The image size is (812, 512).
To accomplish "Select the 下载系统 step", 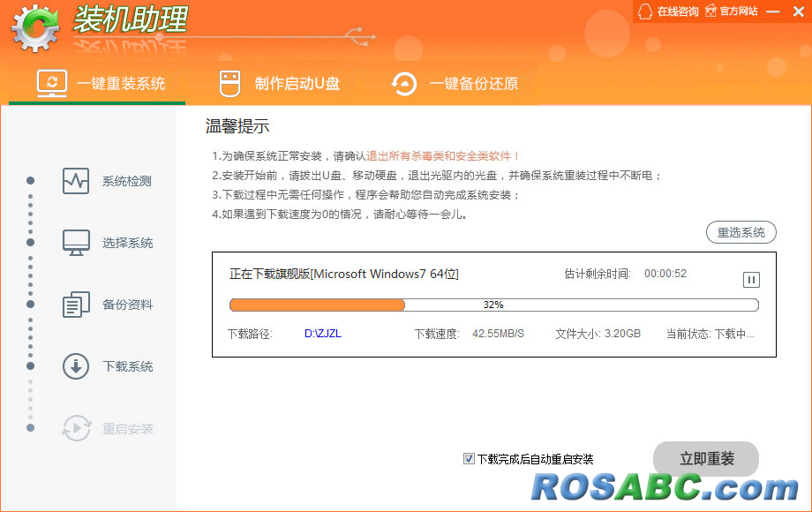I will point(127,366).
